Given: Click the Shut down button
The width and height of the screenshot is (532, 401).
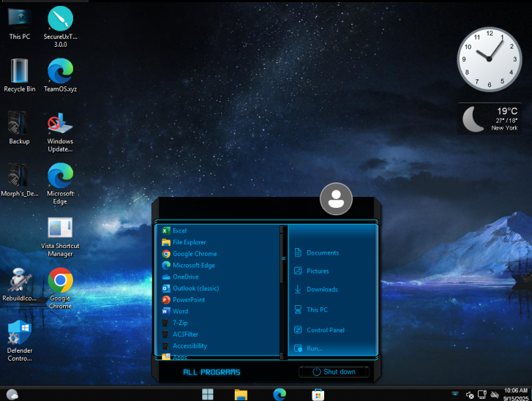Looking at the screenshot, I should [334, 372].
